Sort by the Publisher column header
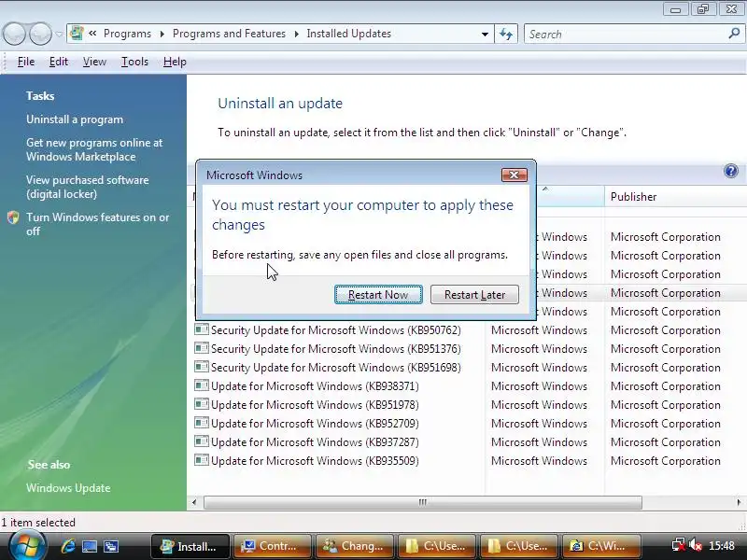 (x=675, y=197)
